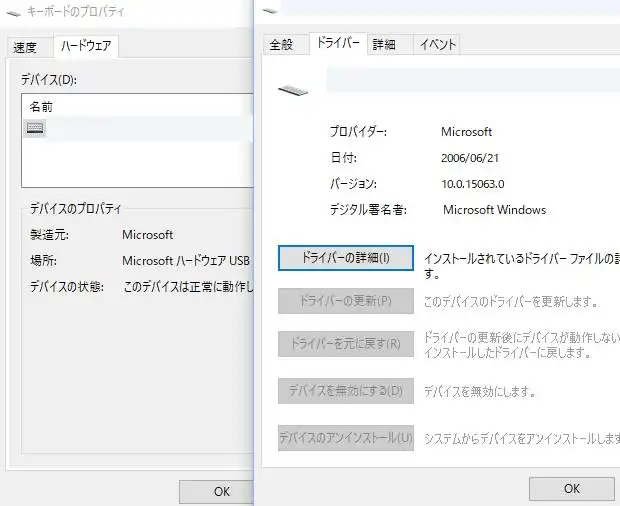The width and height of the screenshot is (620, 506).
Task: Click the keyboard device icon on the Driver tab
Action: pyautogui.click(x=293, y=91)
